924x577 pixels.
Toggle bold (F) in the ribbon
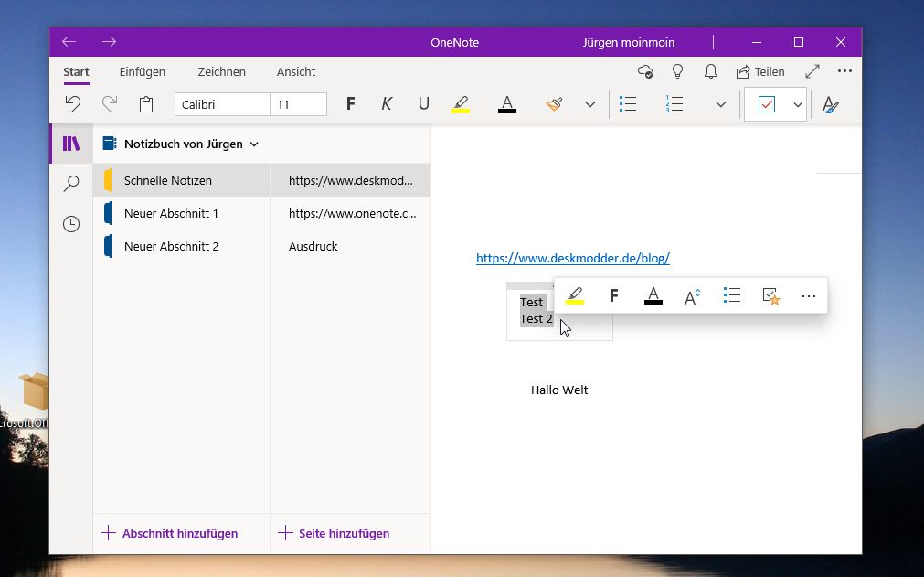click(351, 104)
